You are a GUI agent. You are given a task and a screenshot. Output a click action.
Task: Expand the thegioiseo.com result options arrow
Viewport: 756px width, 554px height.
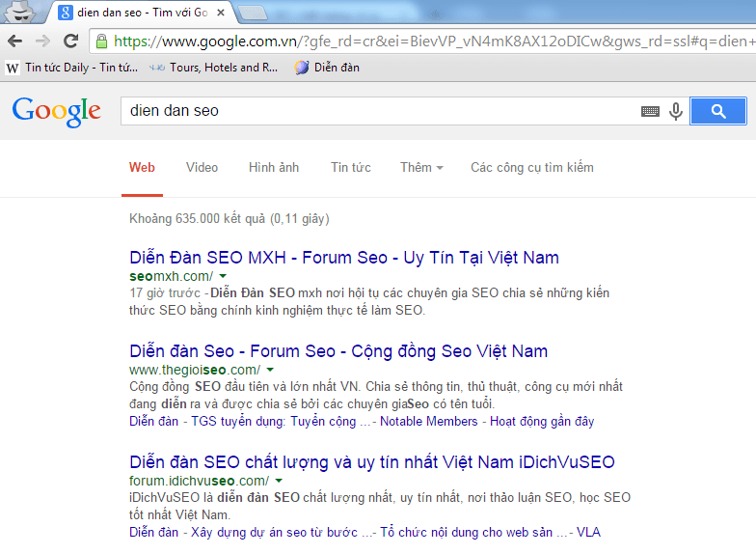coord(270,370)
